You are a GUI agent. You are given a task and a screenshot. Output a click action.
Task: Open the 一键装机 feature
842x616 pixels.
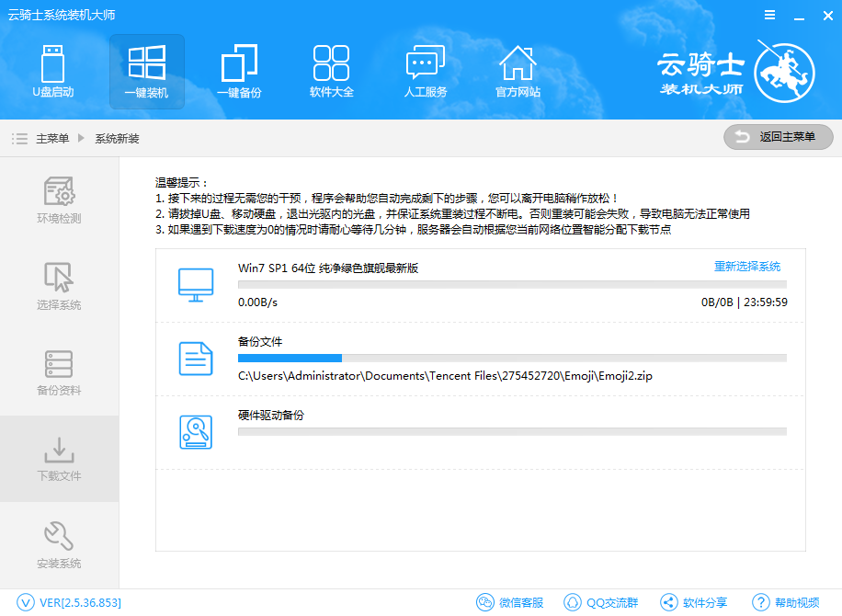click(146, 72)
